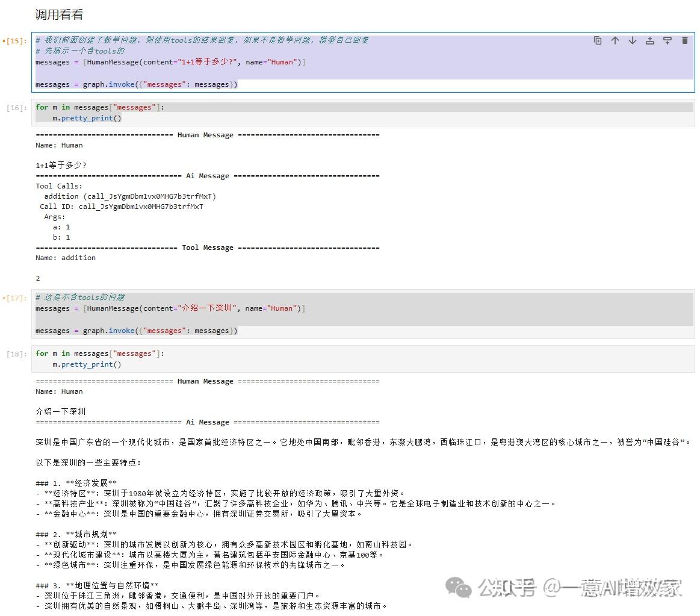
Task: Click the tool result '2' output
Action: click(38, 278)
